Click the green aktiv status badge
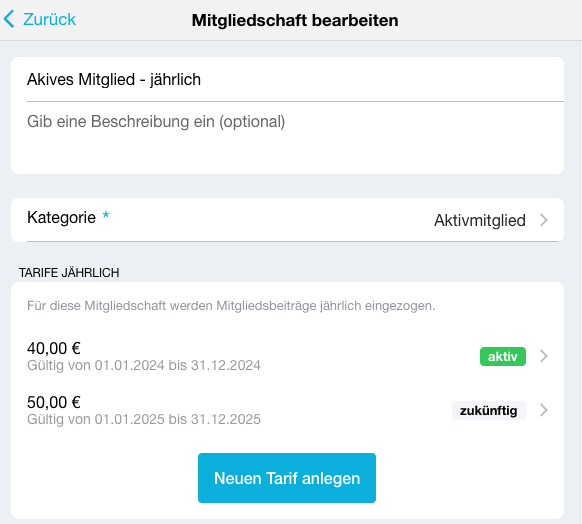This screenshot has height=524, width=582. 503,357
